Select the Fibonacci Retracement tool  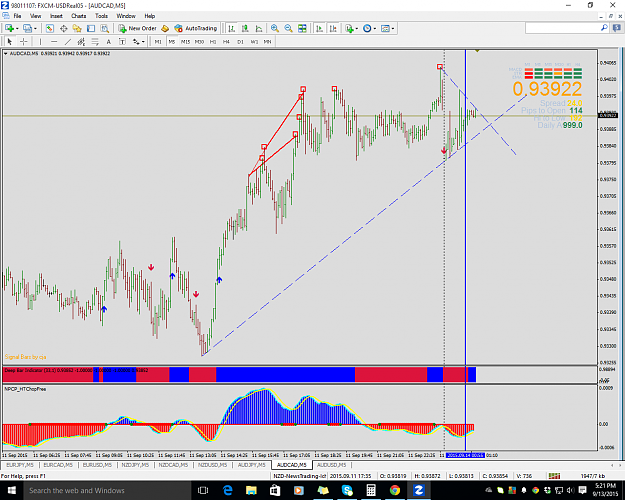pyautogui.click(x=95, y=41)
